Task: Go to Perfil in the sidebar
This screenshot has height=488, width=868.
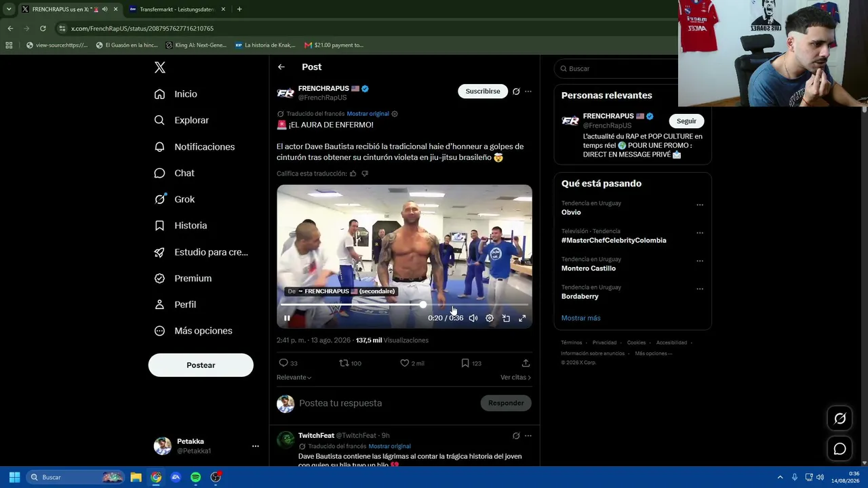Action: point(175,304)
